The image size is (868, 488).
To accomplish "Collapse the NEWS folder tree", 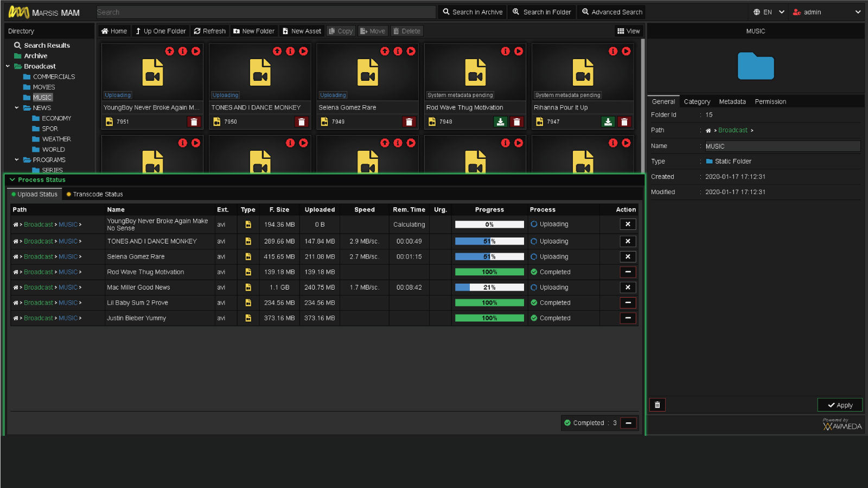I will pyautogui.click(x=17, y=108).
